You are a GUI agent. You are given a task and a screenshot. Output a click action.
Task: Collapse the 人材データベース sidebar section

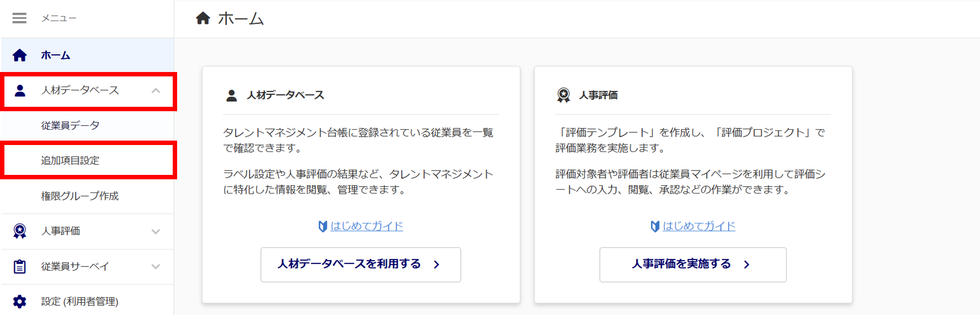(x=156, y=91)
